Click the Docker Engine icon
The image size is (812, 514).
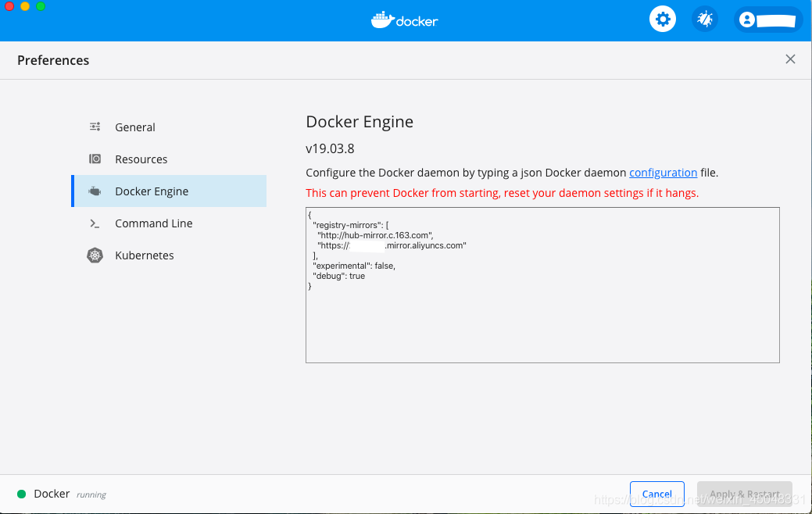pyautogui.click(x=95, y=191)
